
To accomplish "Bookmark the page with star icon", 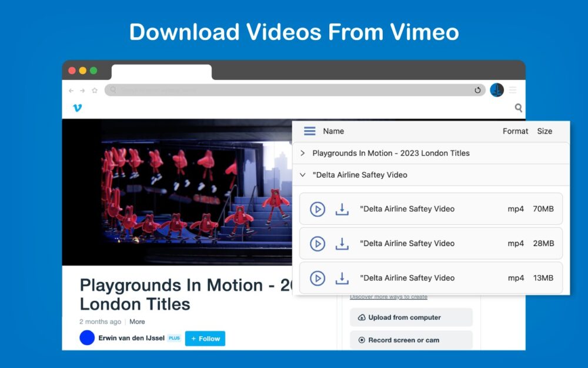I will click(x=95, y=91).
